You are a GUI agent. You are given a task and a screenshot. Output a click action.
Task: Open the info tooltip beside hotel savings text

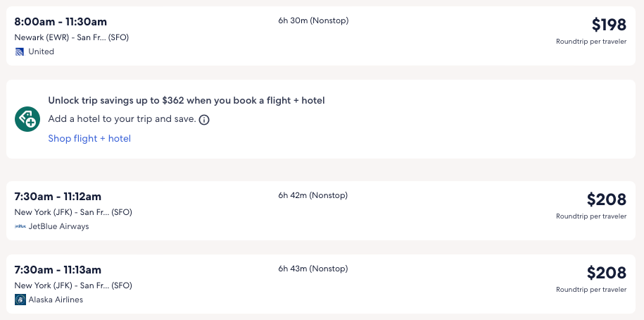coord(204,120)
